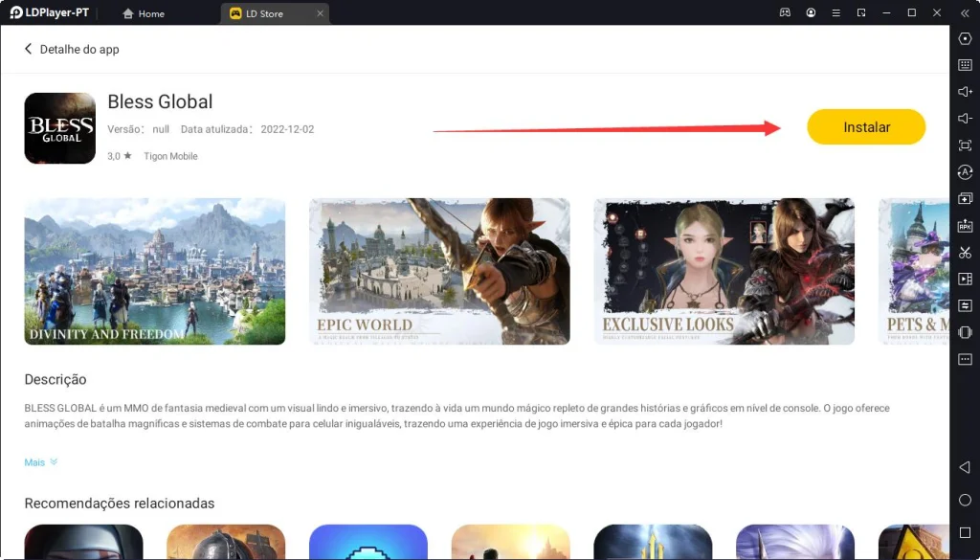Tap the Android home circle button
This screenshot has width=980, height=560.
pyautogui.click(x=965, y=500)
